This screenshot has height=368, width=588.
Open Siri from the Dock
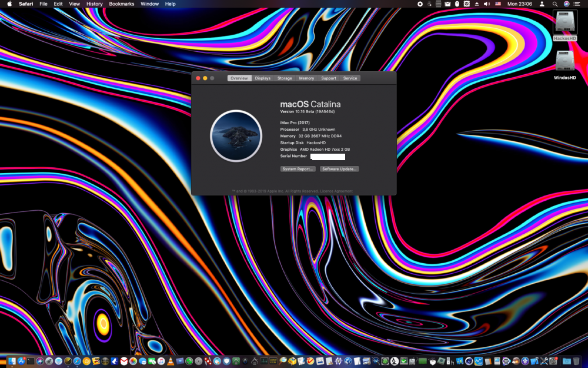(x=40, y=362)
